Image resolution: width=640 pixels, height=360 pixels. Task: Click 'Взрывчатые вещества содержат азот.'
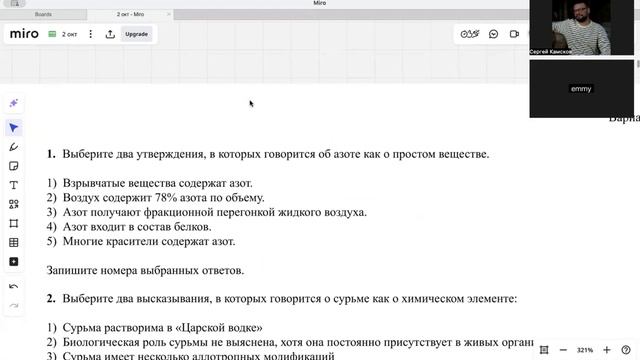pos(158,183)
